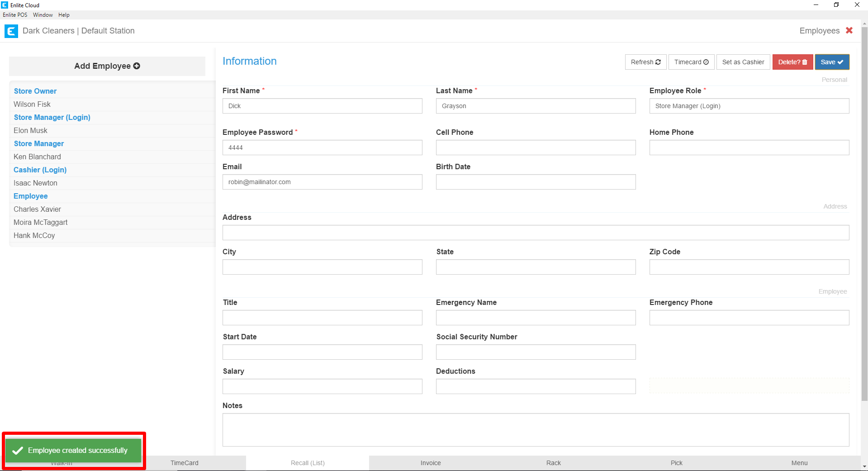Open the Window menu
This screenshot has width=868, height=471.
43,15
